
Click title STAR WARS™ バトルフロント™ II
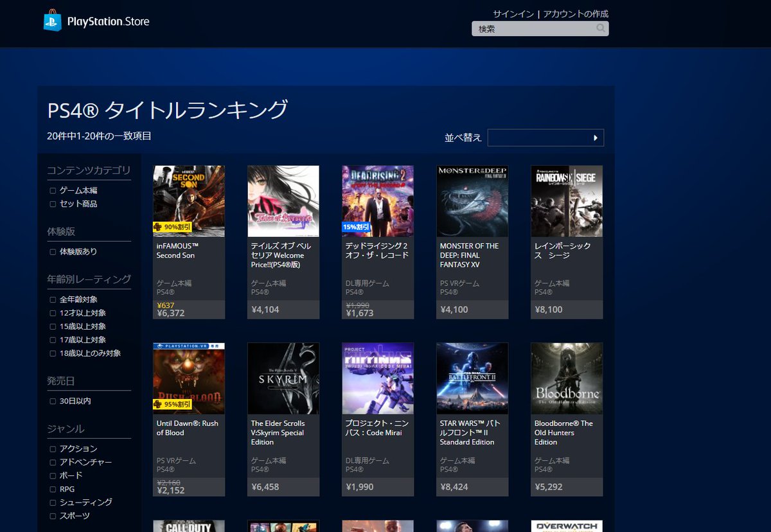pyautogui.click(x=470, y=432)
